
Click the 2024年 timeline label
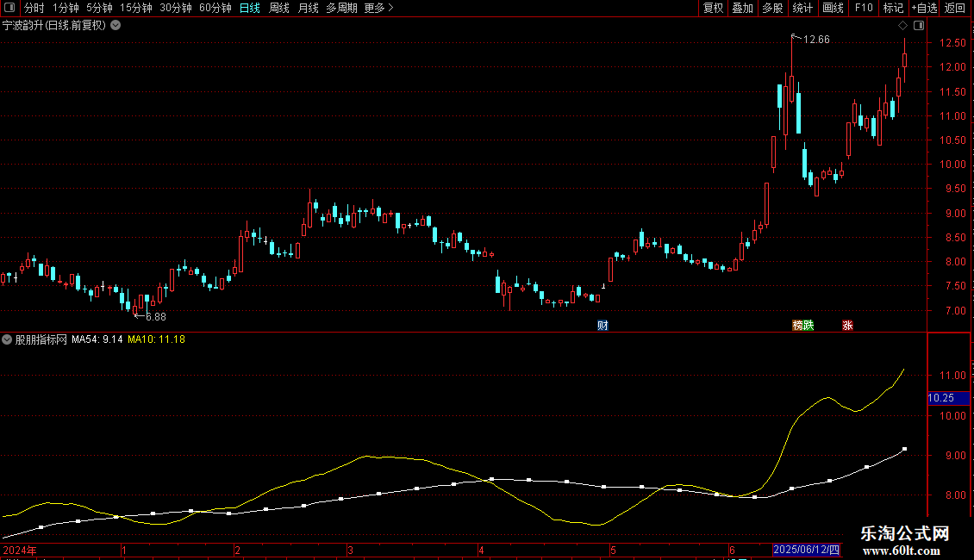[x=20, y=550]
